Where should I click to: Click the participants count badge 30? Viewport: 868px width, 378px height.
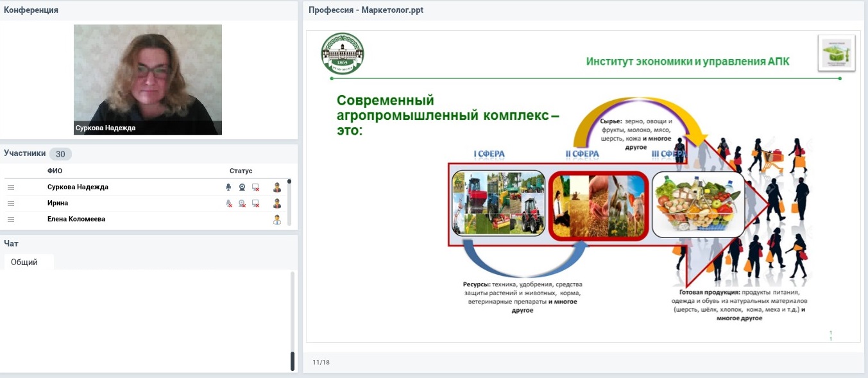60,154
